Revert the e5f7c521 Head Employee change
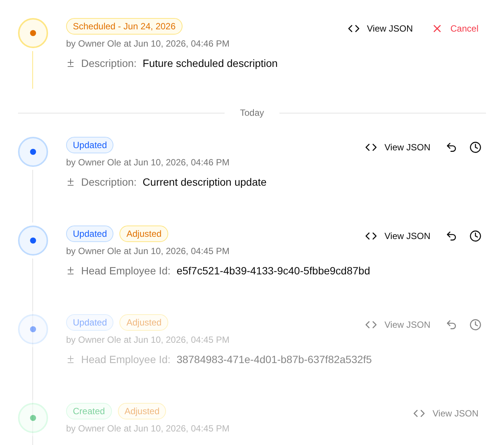Image resolution: width=504 pixels, height=445 pixels. 451,236
